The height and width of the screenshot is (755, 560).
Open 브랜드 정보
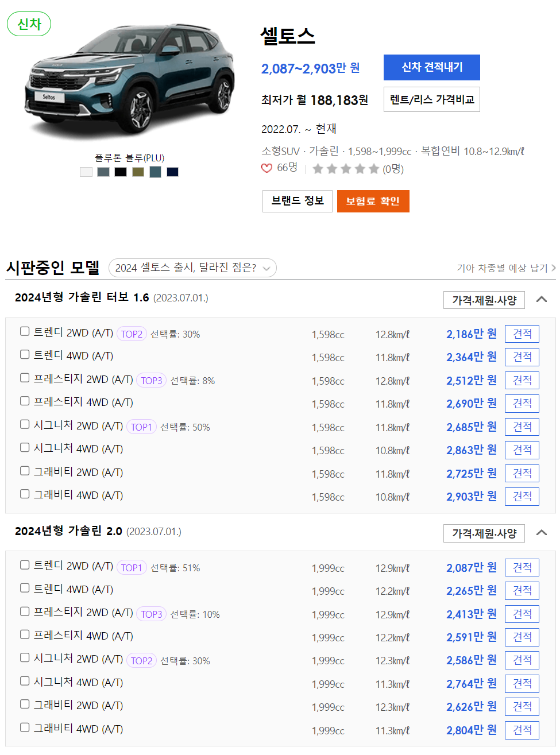pos(298,201)
